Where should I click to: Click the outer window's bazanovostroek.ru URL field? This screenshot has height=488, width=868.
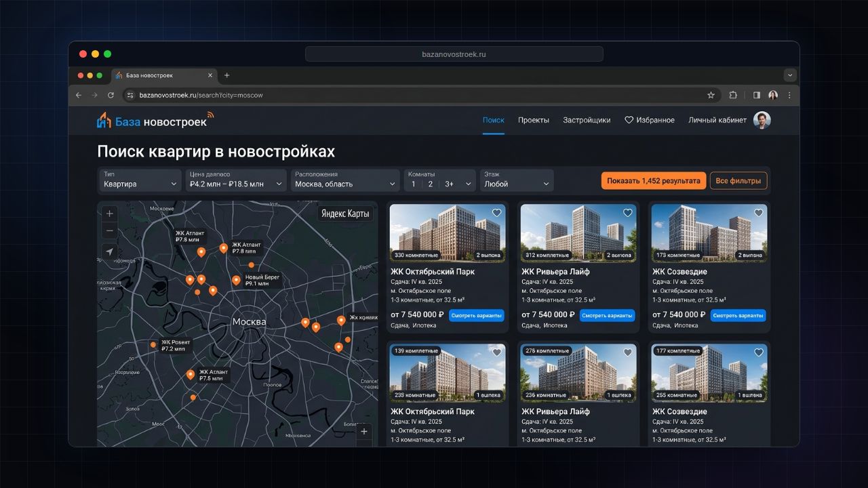(x=454, y=54)
